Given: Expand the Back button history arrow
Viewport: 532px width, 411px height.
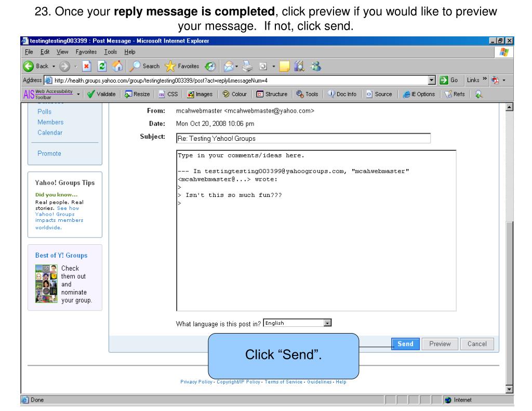Looking at the screenshot, I should click(x=54, y=66).
